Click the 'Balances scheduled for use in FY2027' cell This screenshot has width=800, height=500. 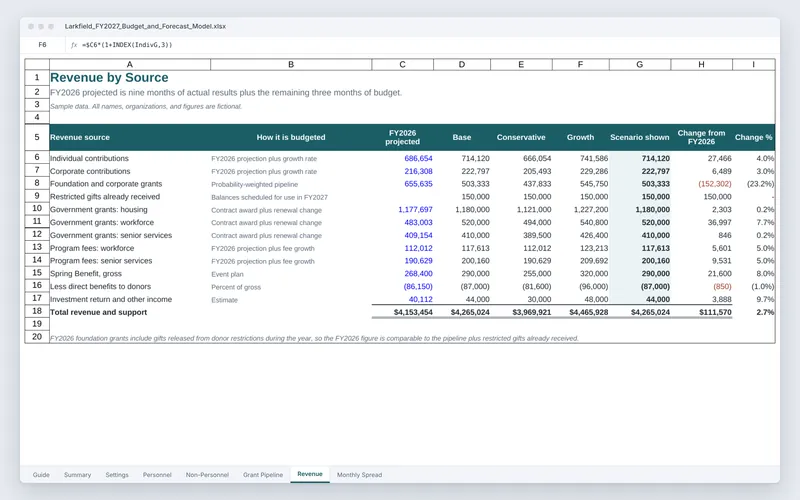tap(291, 197)
